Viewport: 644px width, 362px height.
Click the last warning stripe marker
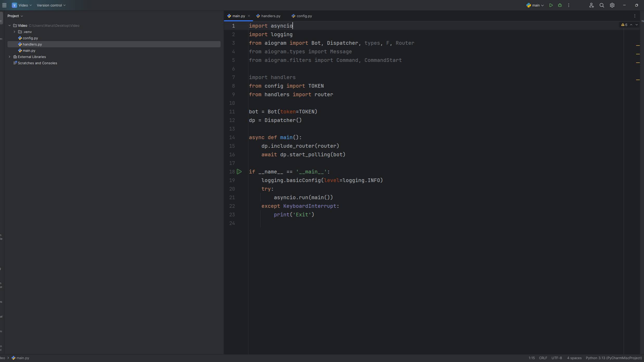[638, 80]
